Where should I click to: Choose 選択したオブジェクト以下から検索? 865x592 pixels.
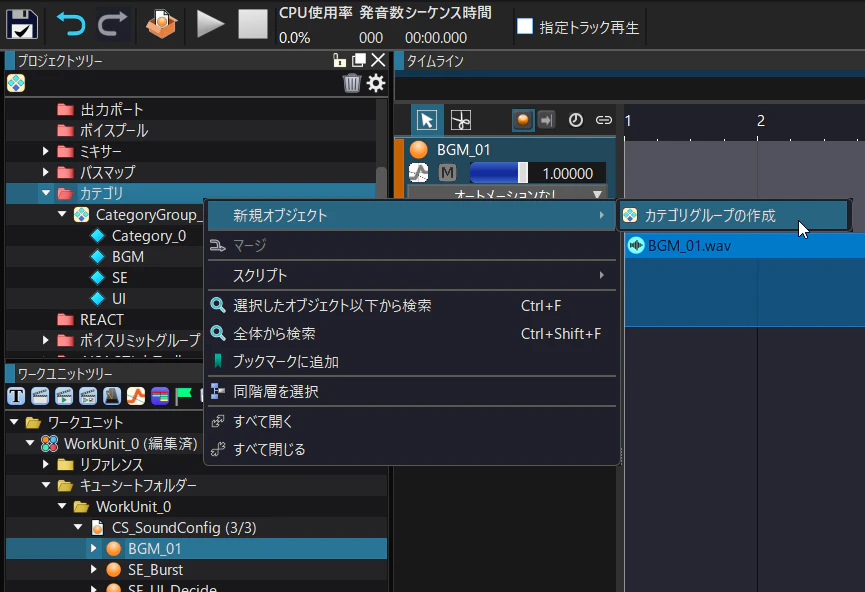[x=412, y=306]
